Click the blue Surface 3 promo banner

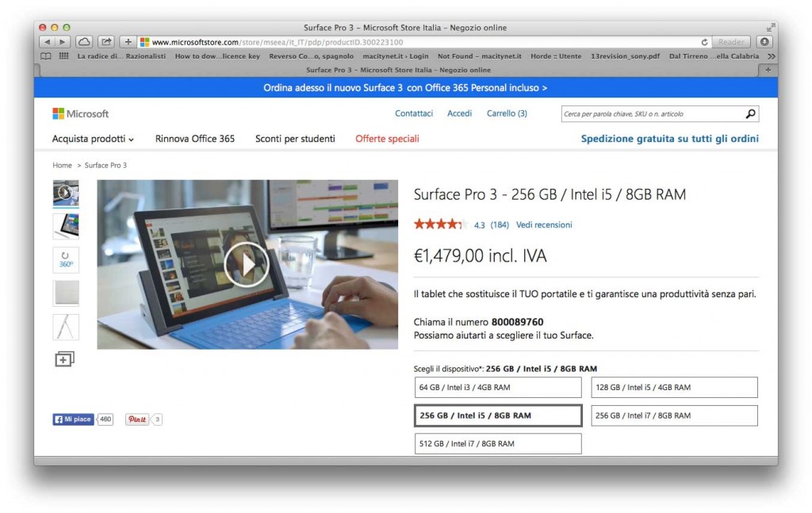[405, 88]
